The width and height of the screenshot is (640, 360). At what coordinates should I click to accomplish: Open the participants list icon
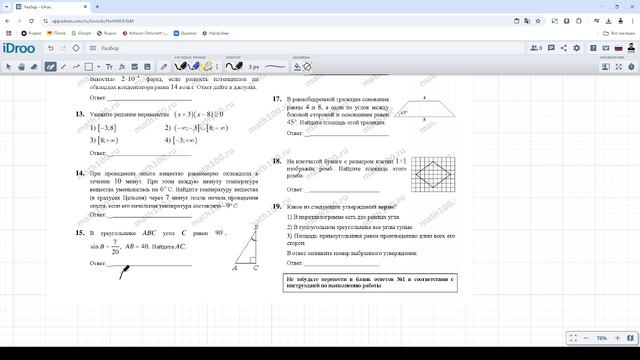pyautogui.click(x=536, y=48)
